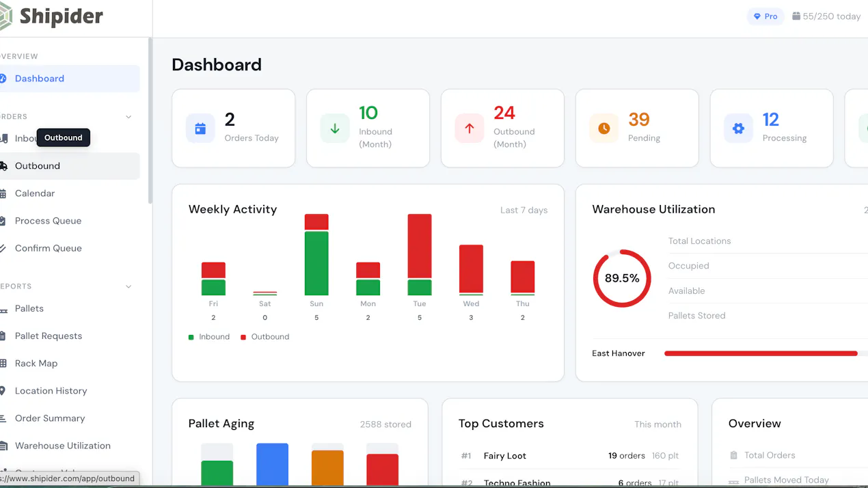Image resolution: width=868 pixels, height=488 pixels.
Task: Click the Pallets Stored row
Action: click(x=768, y=316)
